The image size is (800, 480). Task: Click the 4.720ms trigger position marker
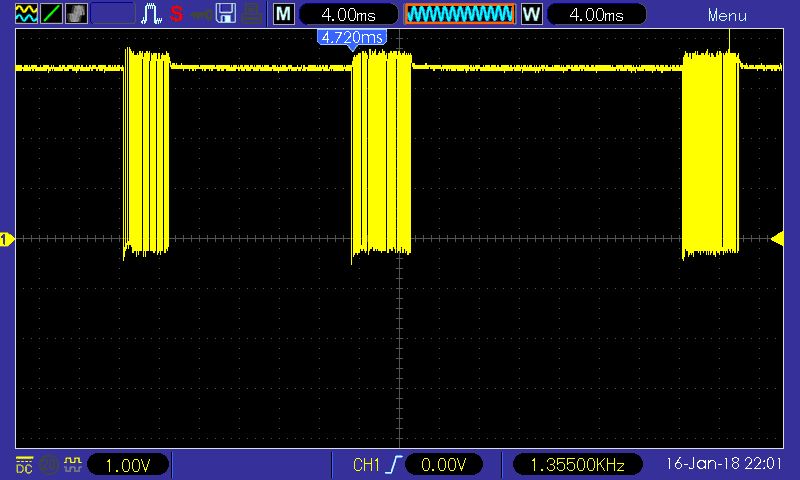(352, 38)
